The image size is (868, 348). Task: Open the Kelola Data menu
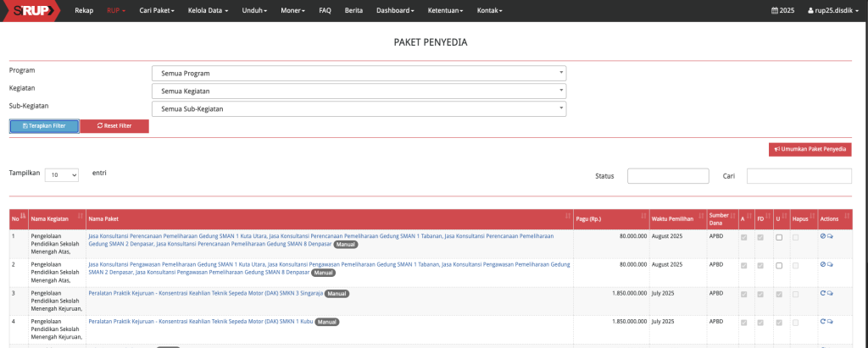[209, 10]
